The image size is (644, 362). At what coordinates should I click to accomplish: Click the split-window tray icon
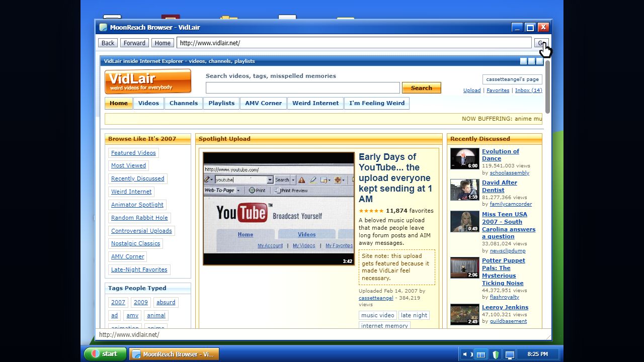click(x=481, y=354)
